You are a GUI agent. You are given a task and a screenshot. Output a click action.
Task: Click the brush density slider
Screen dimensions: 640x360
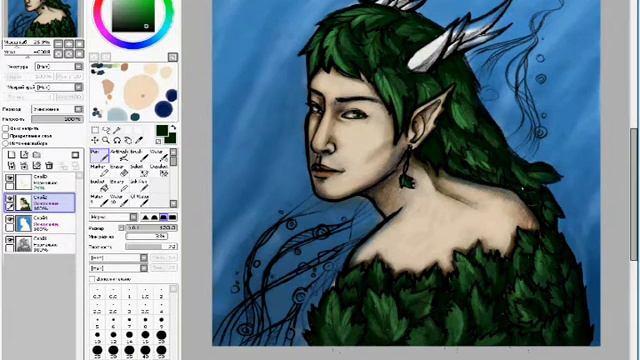pos(151,247)
